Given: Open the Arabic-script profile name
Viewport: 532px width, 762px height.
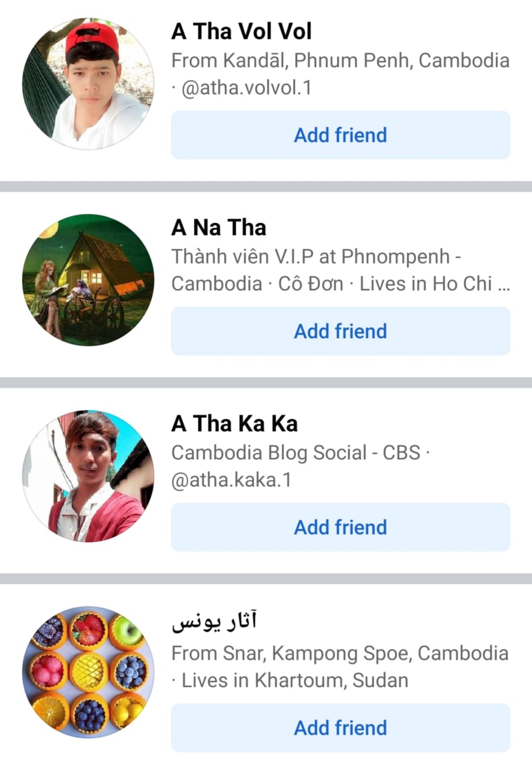Looking at the screenshot, I should [215, 622].
